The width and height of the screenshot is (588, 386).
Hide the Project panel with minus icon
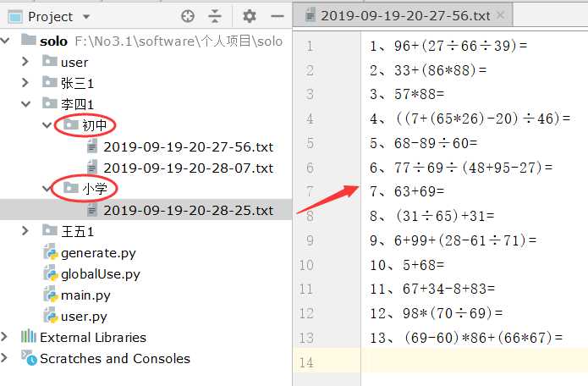tap(278, 16)
